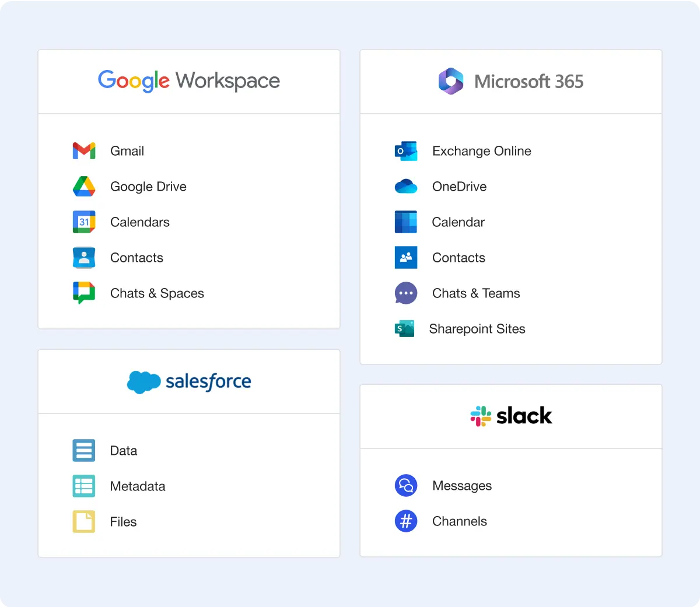Select the "Exchange Online" label
The image size is (700, 607).
pos(482,151)
